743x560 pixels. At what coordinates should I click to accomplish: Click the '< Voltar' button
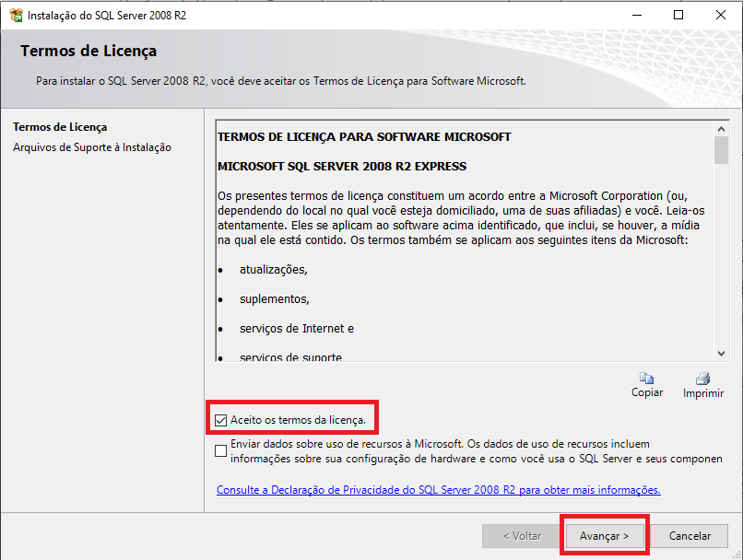point(522,536)
